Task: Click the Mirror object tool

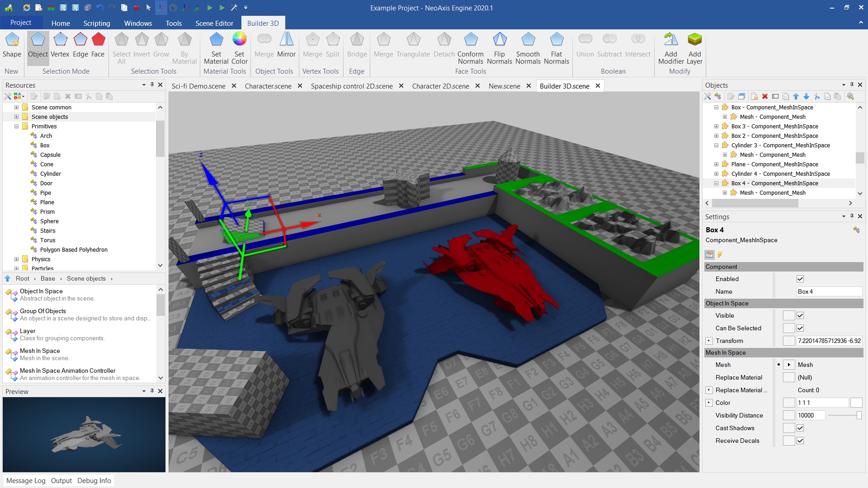Action: (x=286, y=45)
